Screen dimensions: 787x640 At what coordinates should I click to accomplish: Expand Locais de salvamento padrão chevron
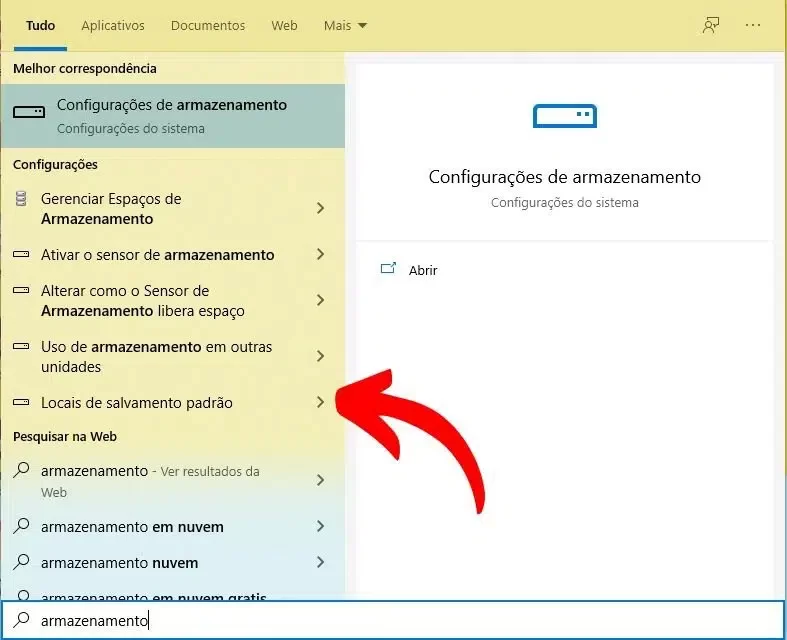pos(320,402)
